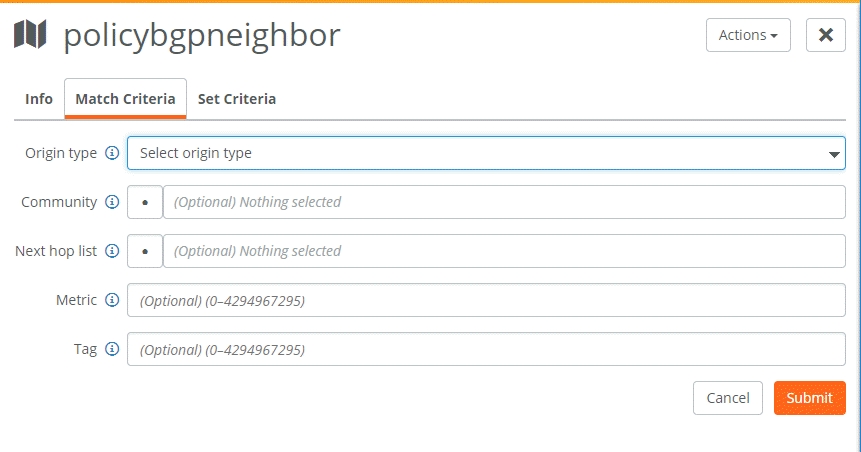Focus the Metric input field
The width and height of the screenshot is (861, 452).
pyautogui.click(x=486, y=300)
